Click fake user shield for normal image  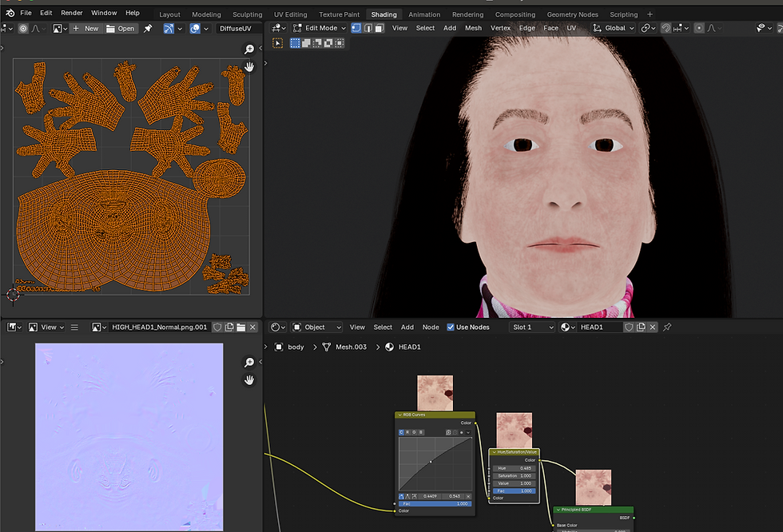coord(217,327)
